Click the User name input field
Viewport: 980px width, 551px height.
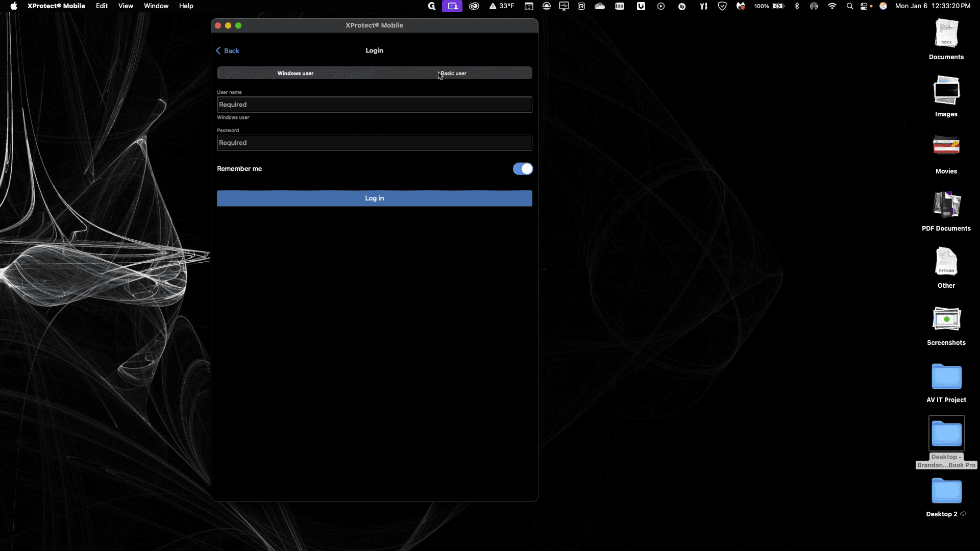click(x=374, y=105)
